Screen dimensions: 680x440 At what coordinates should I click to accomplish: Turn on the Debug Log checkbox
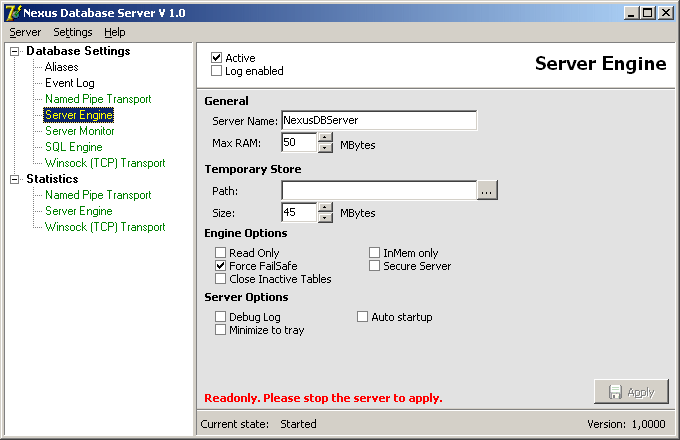click(220, 316)
